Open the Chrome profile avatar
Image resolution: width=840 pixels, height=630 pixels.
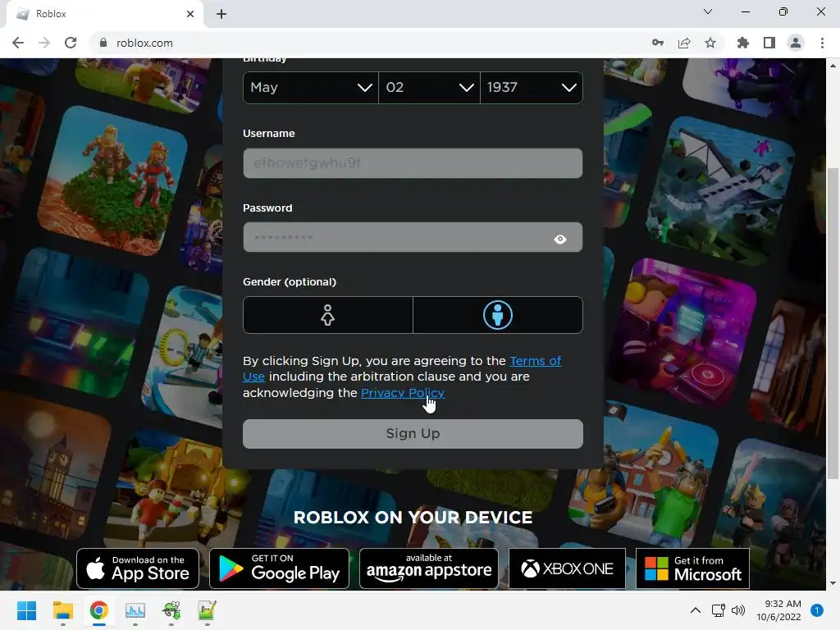796,43
